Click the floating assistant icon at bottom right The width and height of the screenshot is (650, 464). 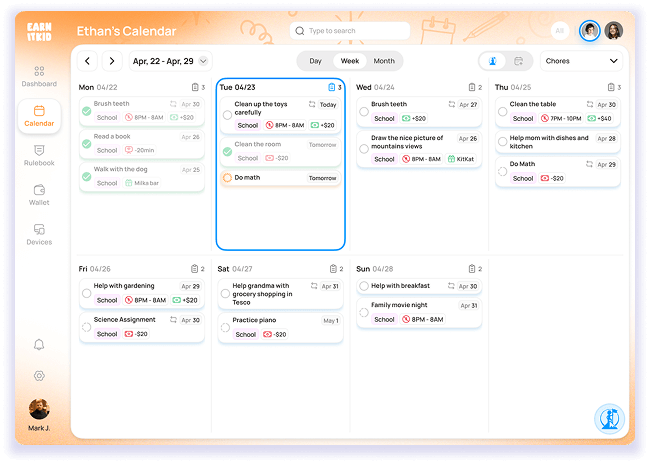608,418
